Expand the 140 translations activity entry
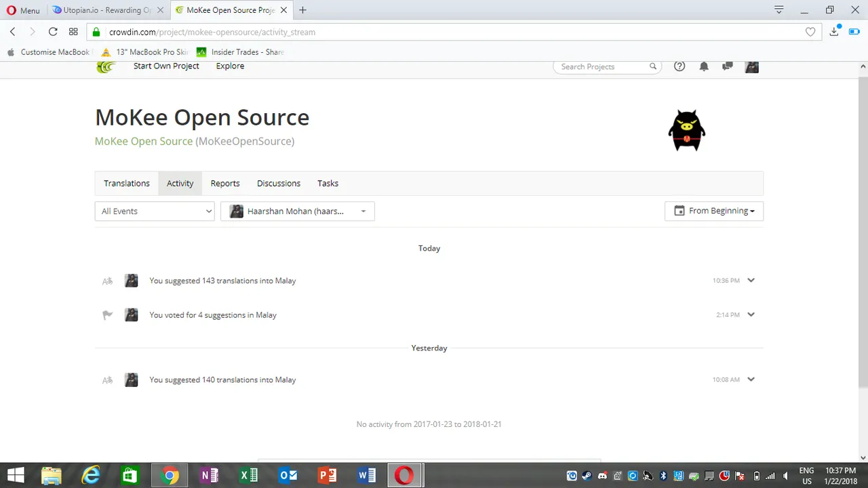The width and height of the screenshot is (868, 488). pos(751,380)
